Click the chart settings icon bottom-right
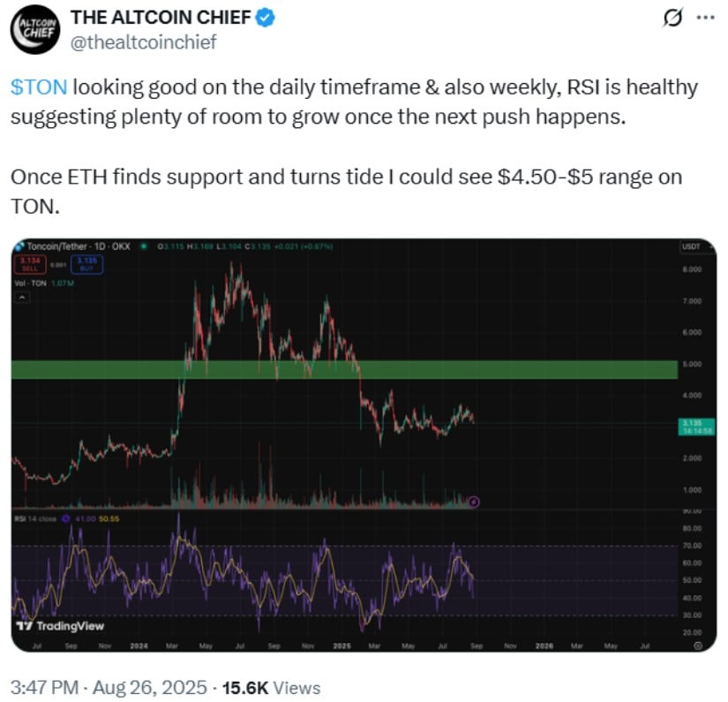The width and height of the screenshot is (728, 702). pyautogui.click(x=697, y=645)
